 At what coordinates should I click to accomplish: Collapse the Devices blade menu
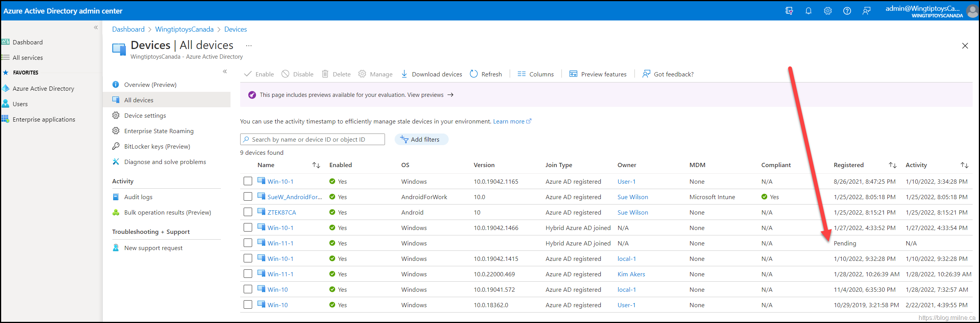click(225, 71)
